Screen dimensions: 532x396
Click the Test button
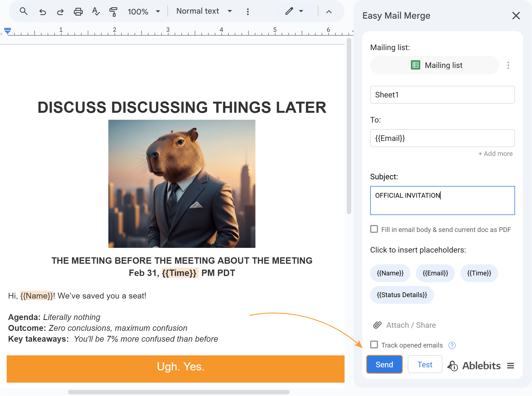point(425,365)
